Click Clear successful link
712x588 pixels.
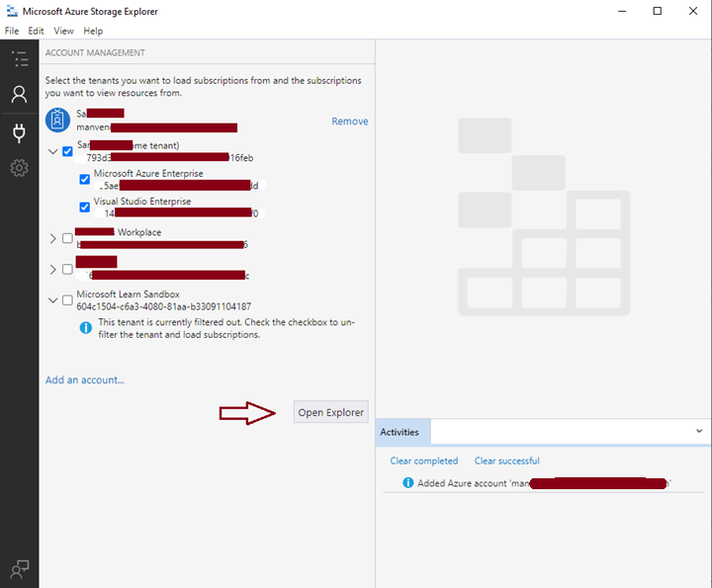pos(506,461)
